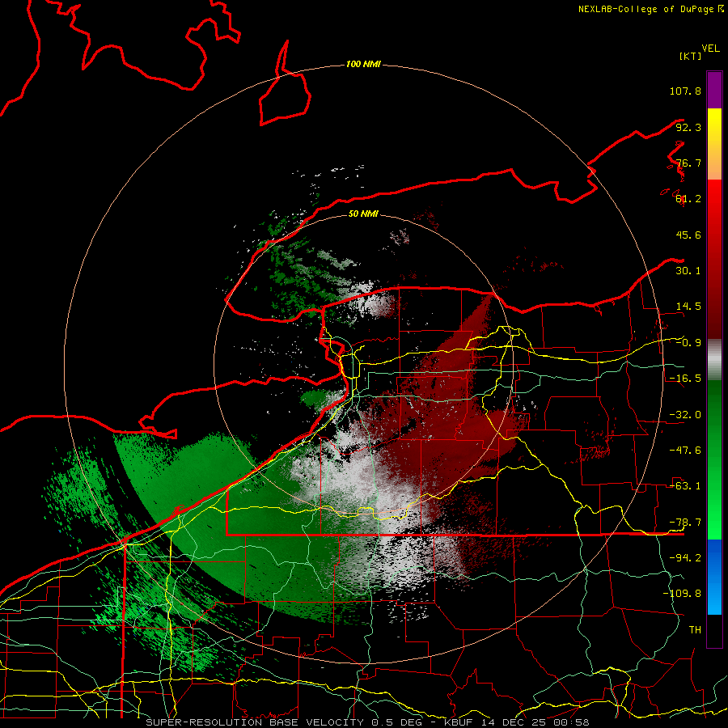This screenshot has height=728, width=728.
Task: Click the TH legend label
Action: tap(695, 630)
